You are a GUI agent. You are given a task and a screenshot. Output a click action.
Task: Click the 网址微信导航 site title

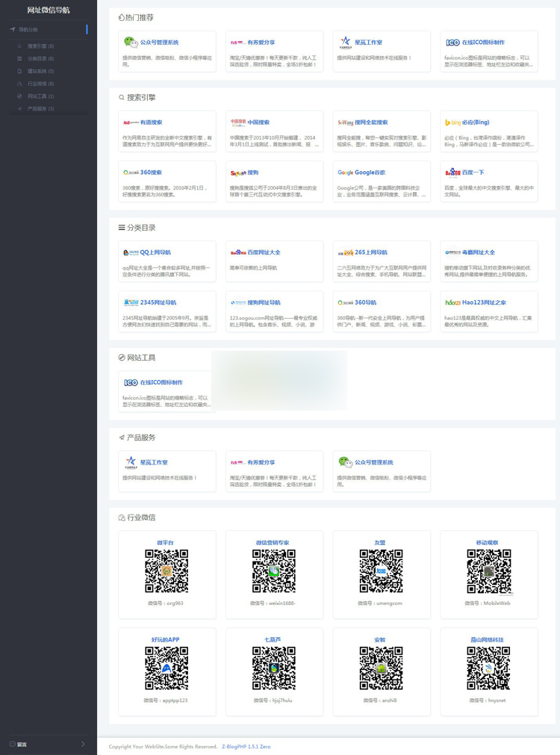tap(48, 10)
